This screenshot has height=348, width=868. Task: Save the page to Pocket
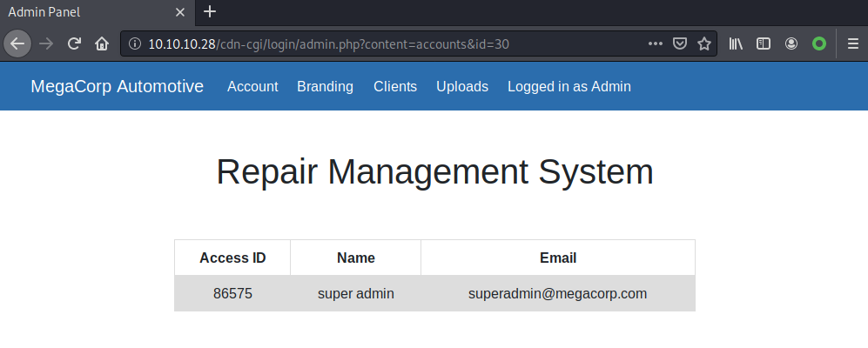click(681, 43)
